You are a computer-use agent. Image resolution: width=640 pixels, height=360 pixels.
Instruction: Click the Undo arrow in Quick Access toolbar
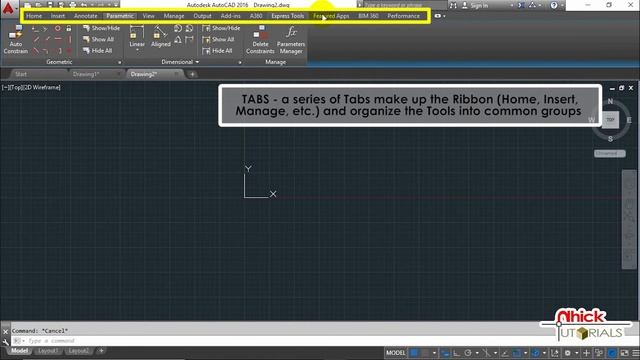point(84,5)
